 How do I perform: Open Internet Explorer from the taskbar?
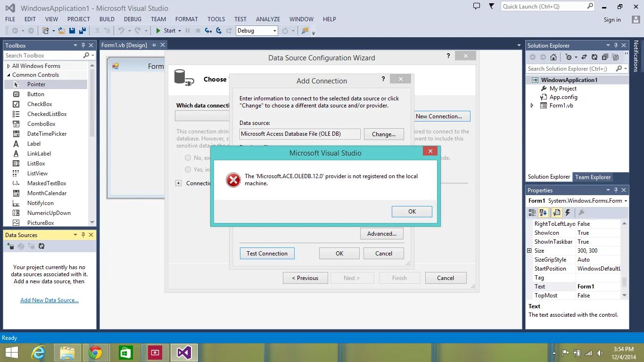tap(38, 353)
